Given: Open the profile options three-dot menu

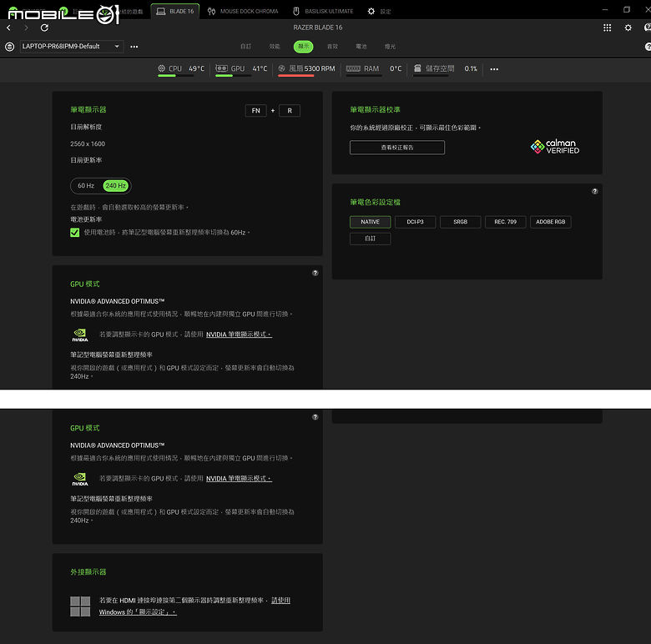Looking at the screenshot, I should [134, 47].
